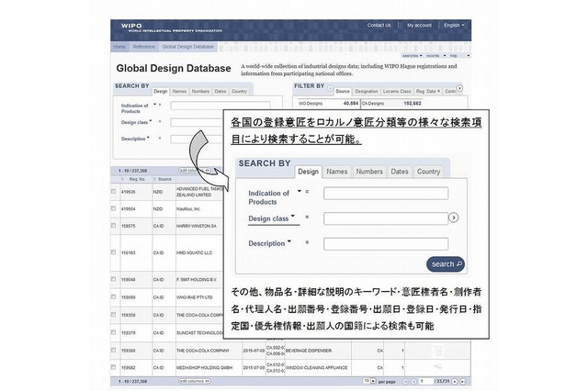The image size is (588, 391).
Task: Focus background Indication of Products input
Action: [x=220, y=106]
